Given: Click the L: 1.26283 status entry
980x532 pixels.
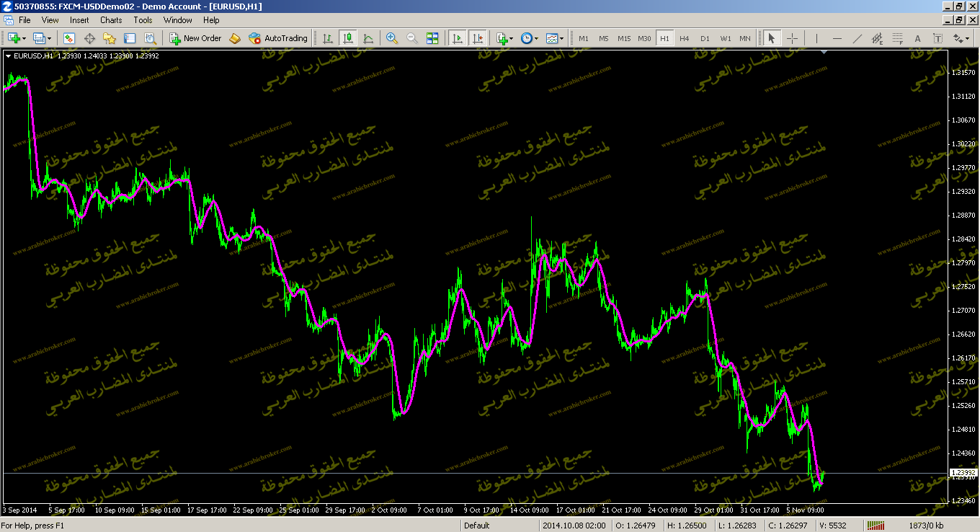Looking at the screenshot, I should 738,526.
